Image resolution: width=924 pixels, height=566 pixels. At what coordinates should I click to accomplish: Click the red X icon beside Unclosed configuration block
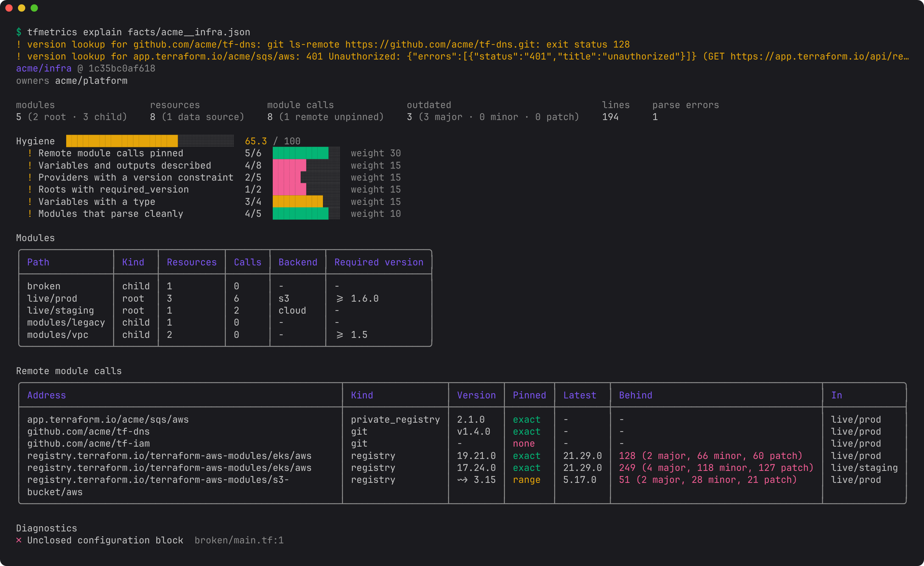(19, 540)
